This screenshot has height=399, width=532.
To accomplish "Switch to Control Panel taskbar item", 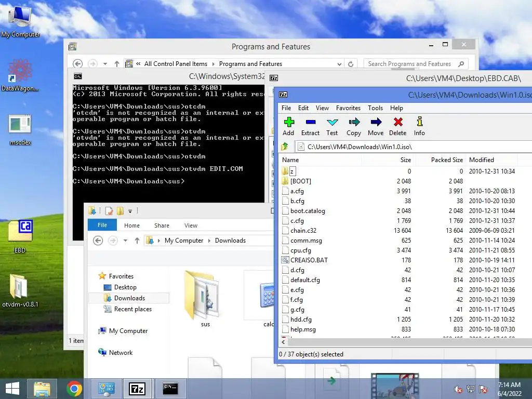I will [x=106, y=389].
